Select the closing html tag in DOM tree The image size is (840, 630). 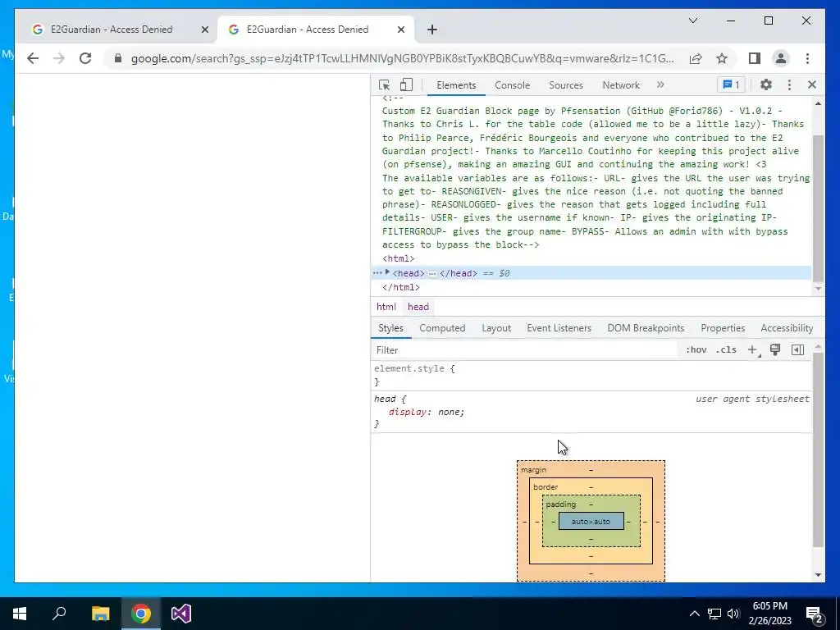400,287
